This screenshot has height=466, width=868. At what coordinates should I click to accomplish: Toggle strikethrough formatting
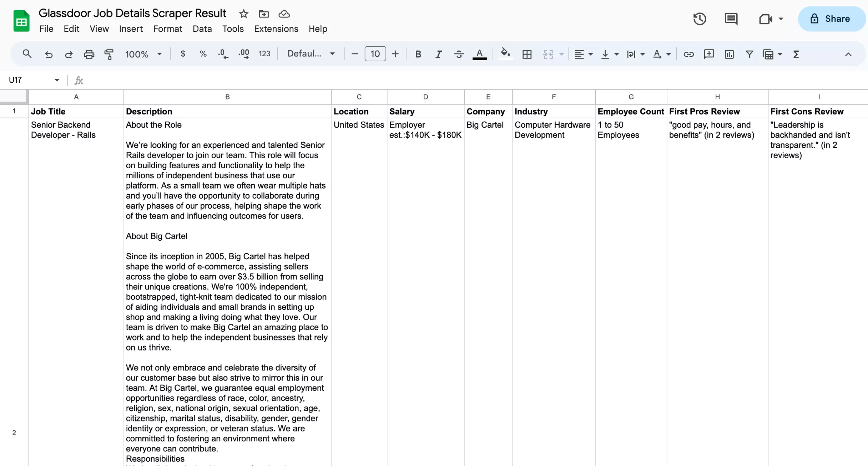[x=459, y=54]
